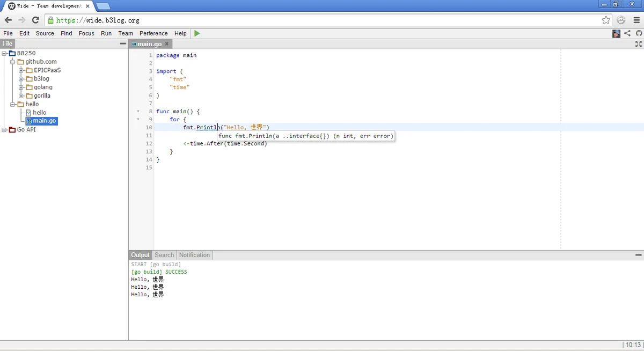The height and width of the screenshot is (351, 644).
Task: Open the Chrome hamburger menu
Action: [636, 20]
